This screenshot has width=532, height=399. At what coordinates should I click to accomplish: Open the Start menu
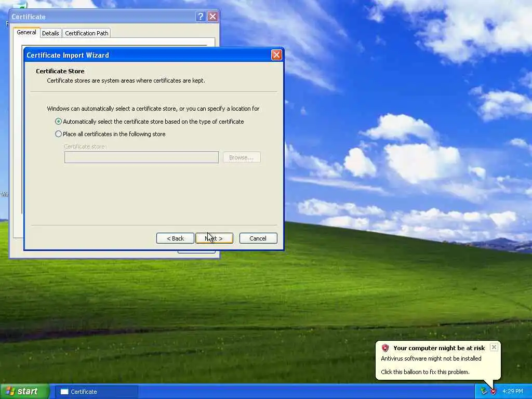coord(25,392)
